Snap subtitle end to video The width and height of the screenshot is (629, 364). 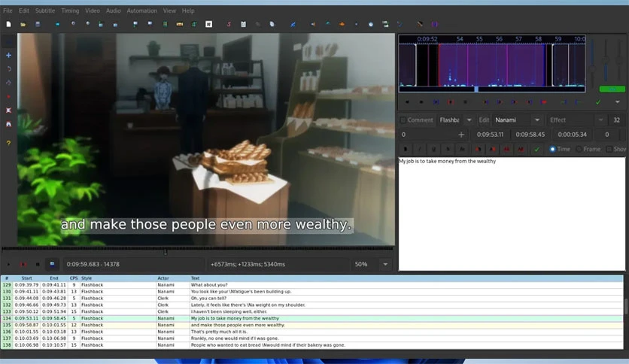tap(150, 24)
